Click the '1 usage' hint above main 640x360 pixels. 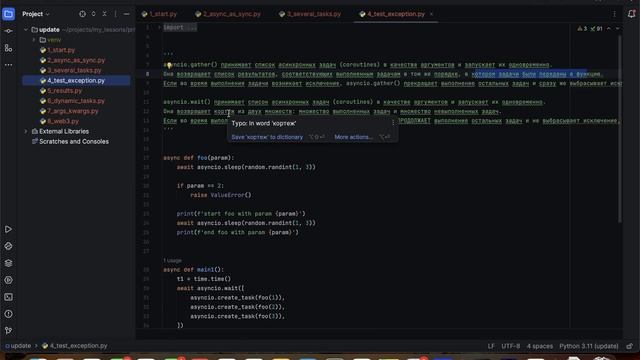coord(172,260)
